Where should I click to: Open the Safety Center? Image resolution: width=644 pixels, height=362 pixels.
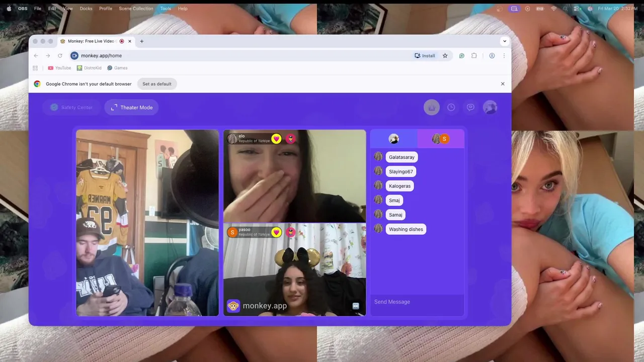pos(71,107)
